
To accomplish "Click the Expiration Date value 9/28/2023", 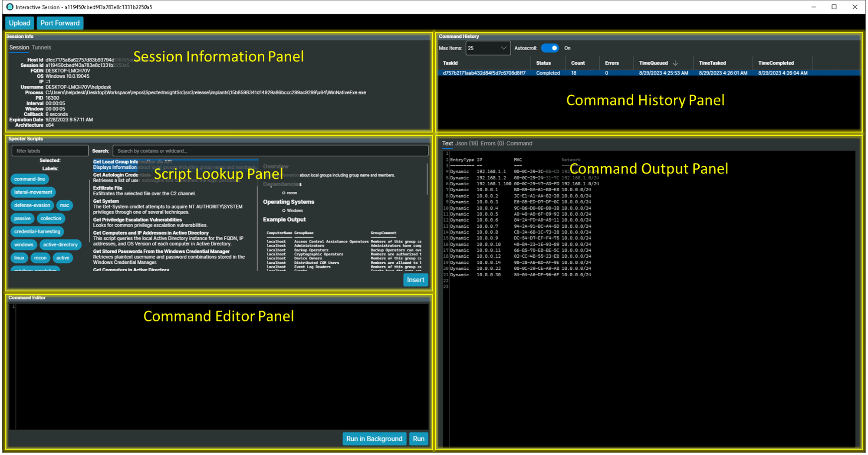I will click(69, 120).
